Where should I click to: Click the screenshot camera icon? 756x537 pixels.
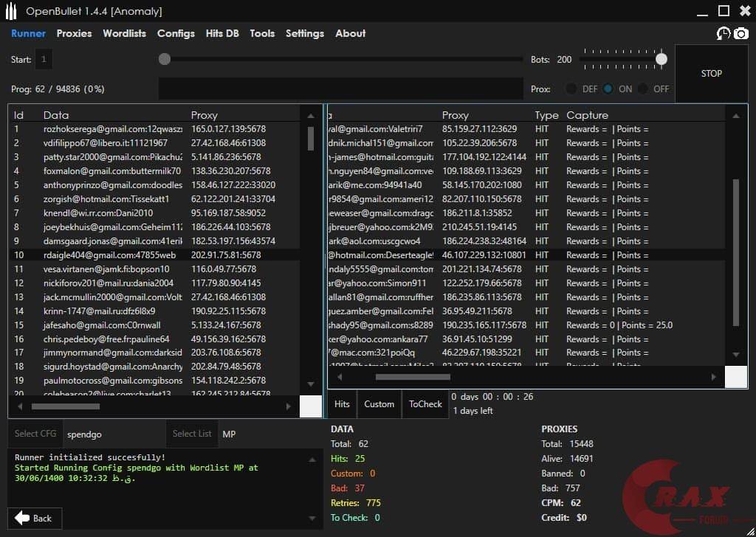(740, 34)
